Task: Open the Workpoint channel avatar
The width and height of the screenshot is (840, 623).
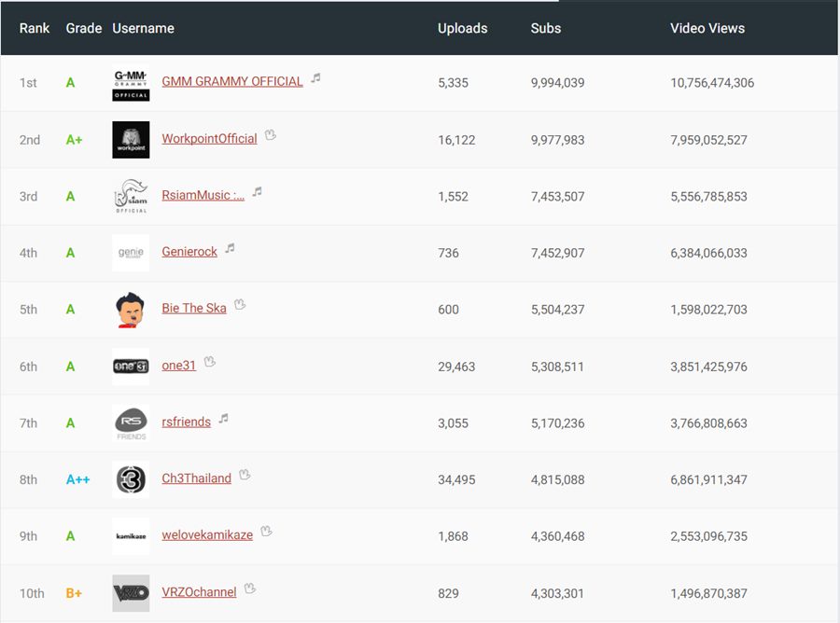Action: [x=131, y=140]
